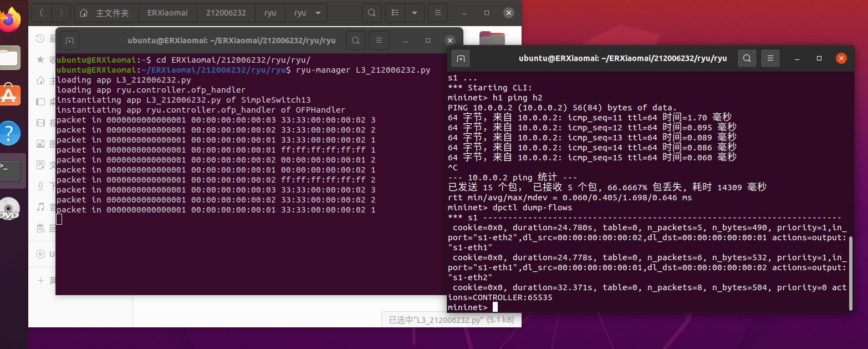Go back in the Files window

pyautogui.click(x=42, y=12)
